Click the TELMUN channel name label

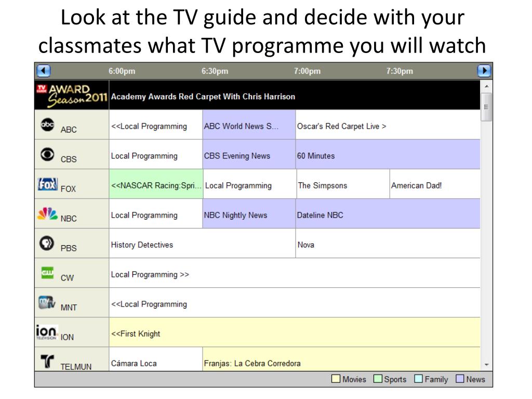76,367
